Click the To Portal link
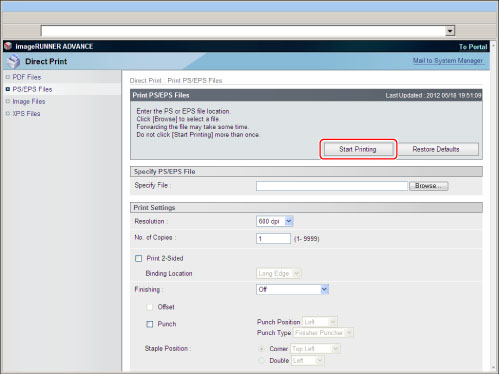This screenshot has height=374, width=499. point(473,47)
